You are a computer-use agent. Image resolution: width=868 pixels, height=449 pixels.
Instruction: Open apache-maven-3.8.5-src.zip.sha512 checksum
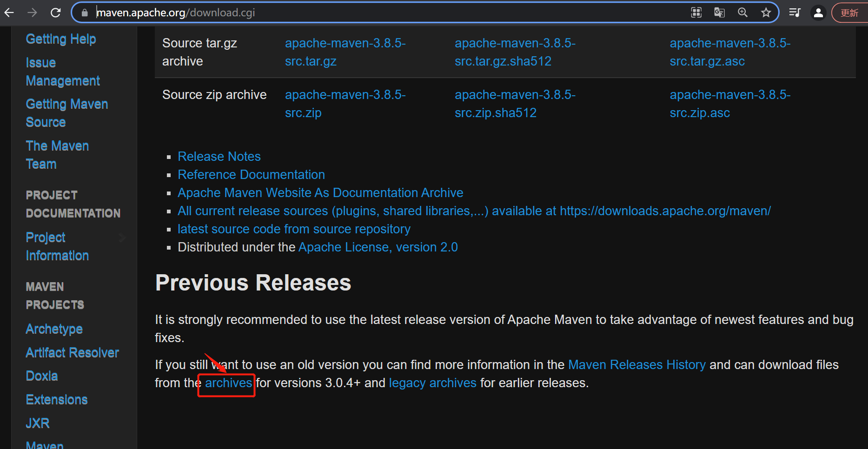tap(515, 104)
